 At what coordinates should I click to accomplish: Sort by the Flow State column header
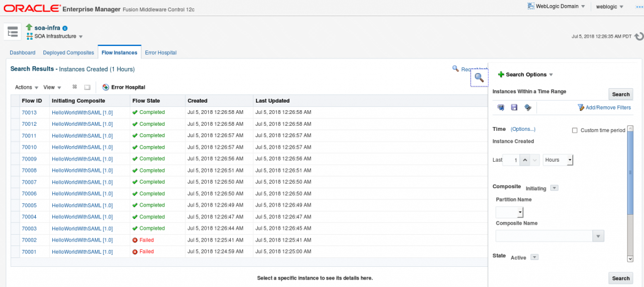click(157, 100)
